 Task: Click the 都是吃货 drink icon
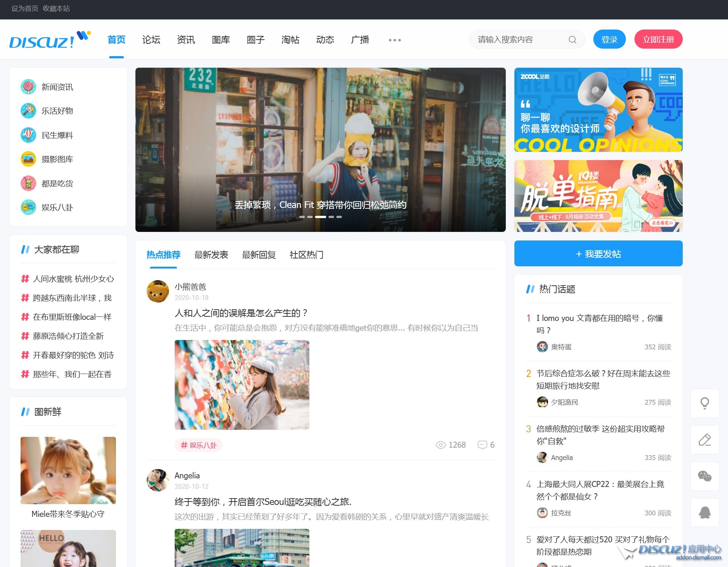click(x=28, y=183)
